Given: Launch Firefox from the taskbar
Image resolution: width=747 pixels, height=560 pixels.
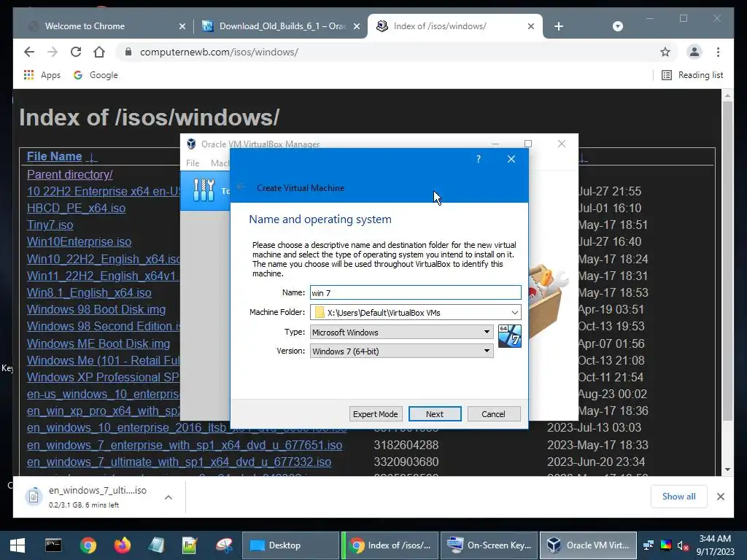Looking at the screenshot, I should pyautogui.click(x=123, y=545).
